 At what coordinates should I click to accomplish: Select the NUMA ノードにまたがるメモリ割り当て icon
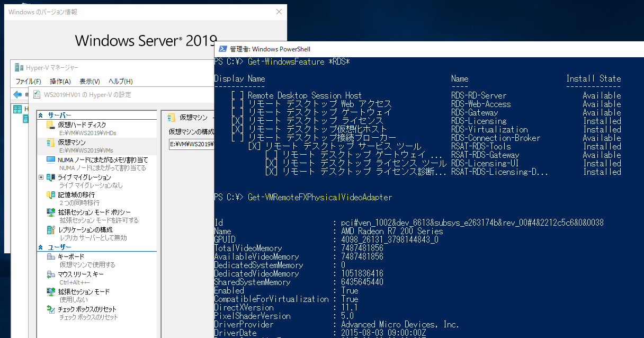(51, 160)
